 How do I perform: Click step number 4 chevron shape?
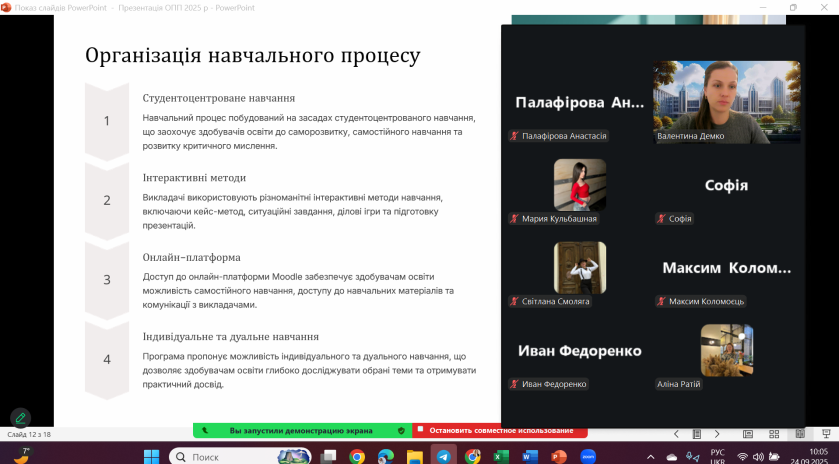pos(106,360)
